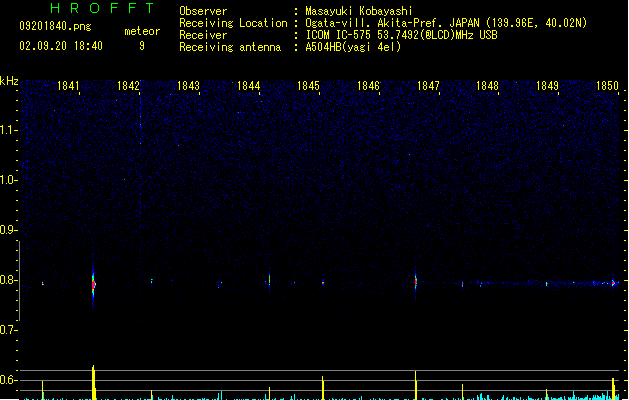The height and width of the screenshot is (400, 629).
Task: Click time marker 1847
Action: [x=428, y=86]
